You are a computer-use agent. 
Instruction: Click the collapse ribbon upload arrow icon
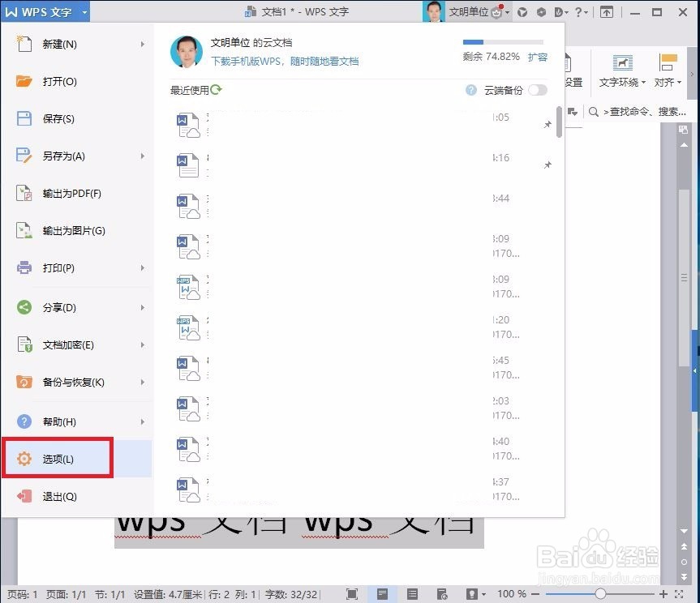tap(606, 12)
